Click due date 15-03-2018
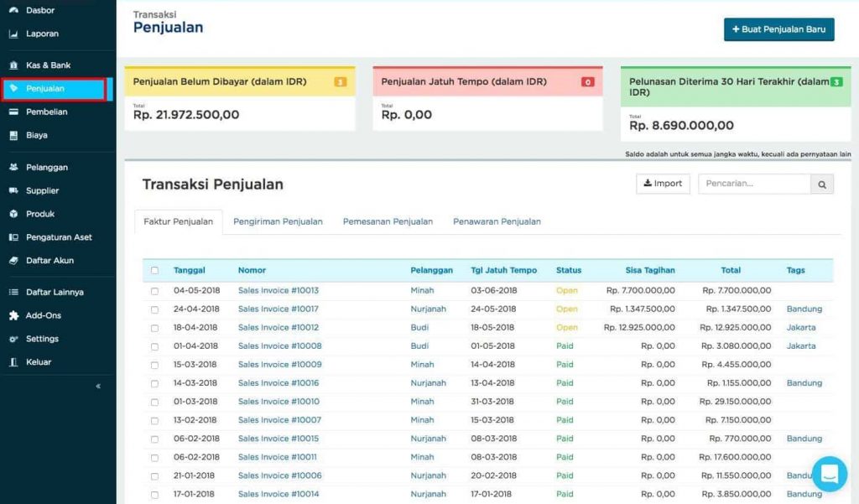 click(492, 420)
